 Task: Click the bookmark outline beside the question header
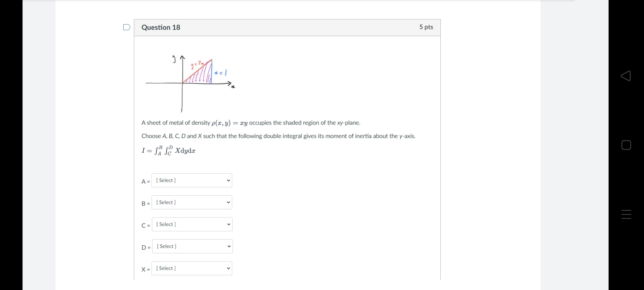coord(127,27)
